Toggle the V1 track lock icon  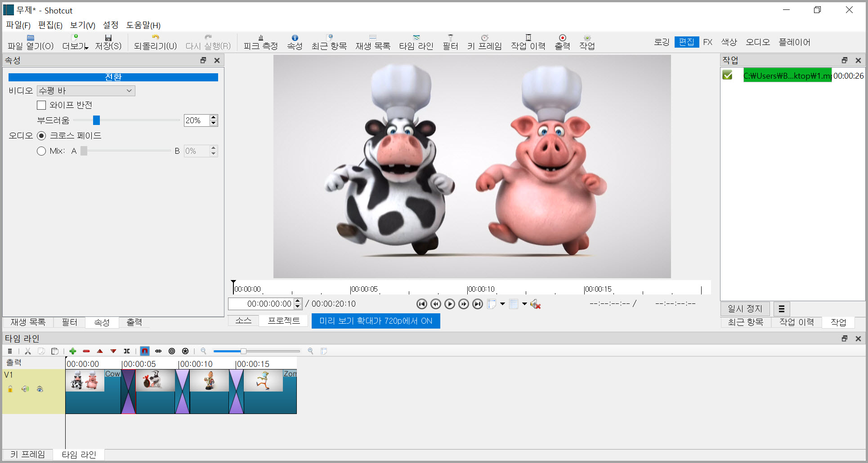(10, 389)
